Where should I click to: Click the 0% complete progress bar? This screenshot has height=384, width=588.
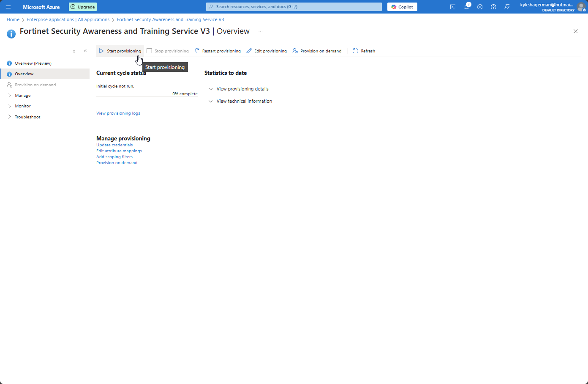coord(147,97)
